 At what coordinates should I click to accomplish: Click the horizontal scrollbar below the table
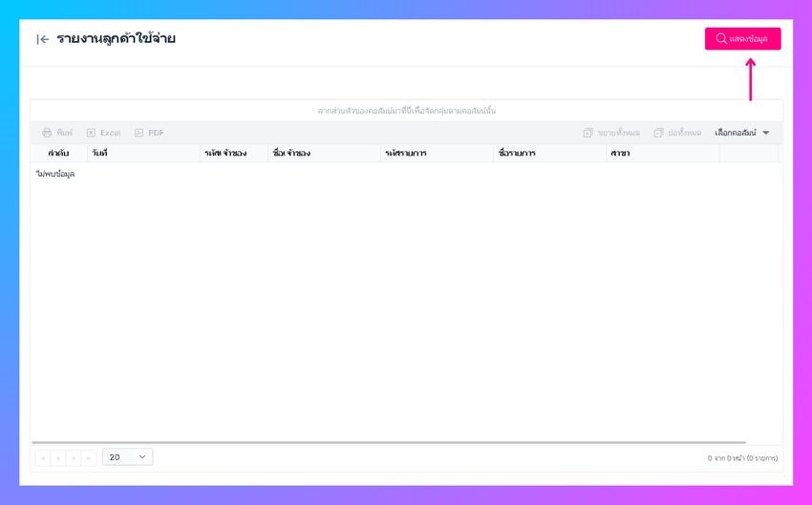click(x=389, y=442)
